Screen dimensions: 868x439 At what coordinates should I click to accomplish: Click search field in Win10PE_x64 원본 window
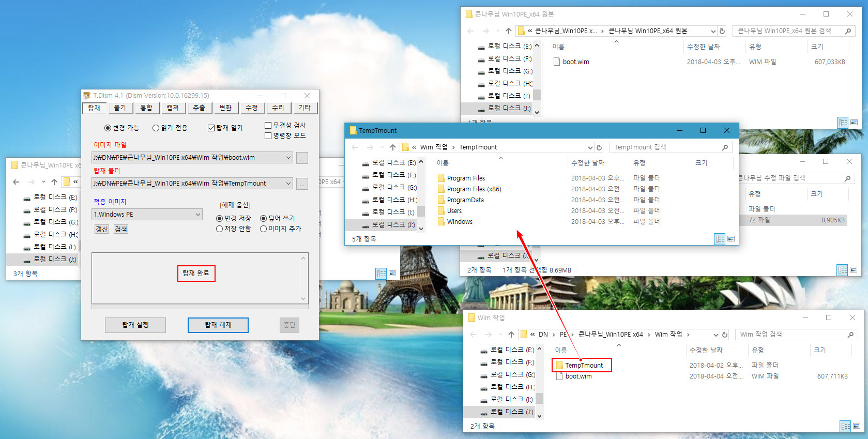(794, 31)
